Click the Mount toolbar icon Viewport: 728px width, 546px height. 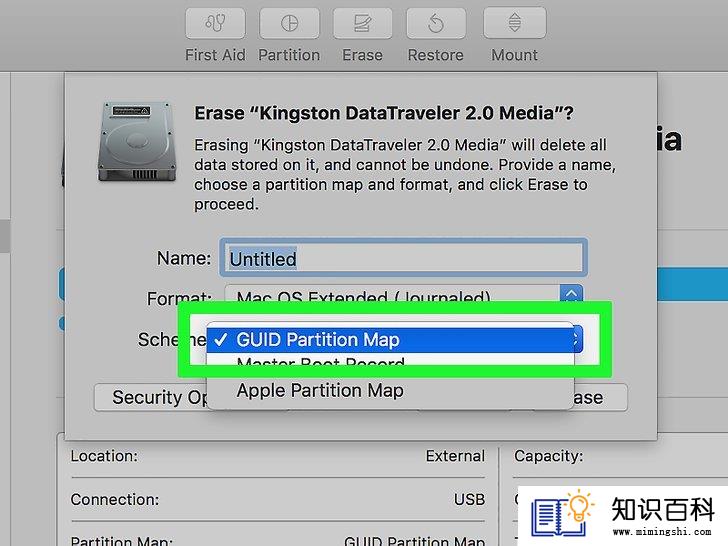(x=514, y=23)
